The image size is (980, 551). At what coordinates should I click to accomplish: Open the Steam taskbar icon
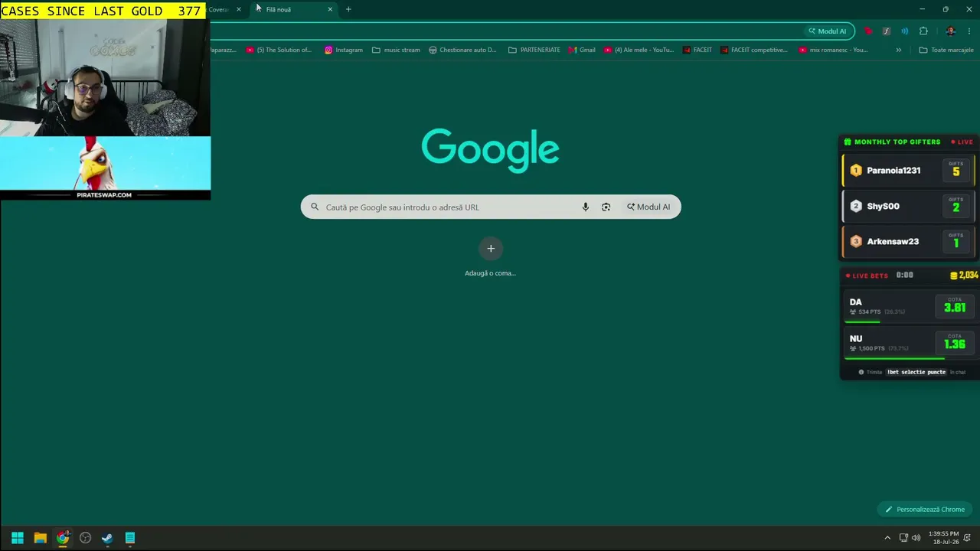107,538
